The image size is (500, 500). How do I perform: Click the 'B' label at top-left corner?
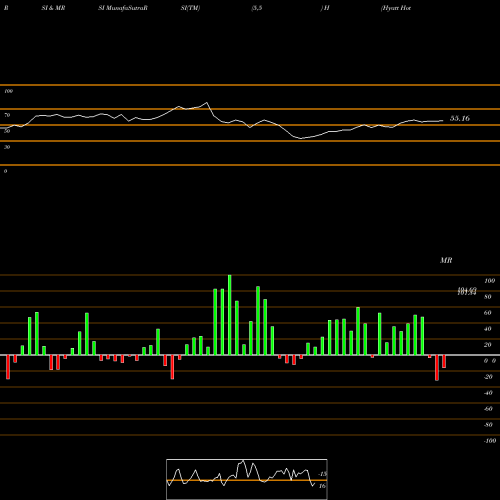[6, 8]
